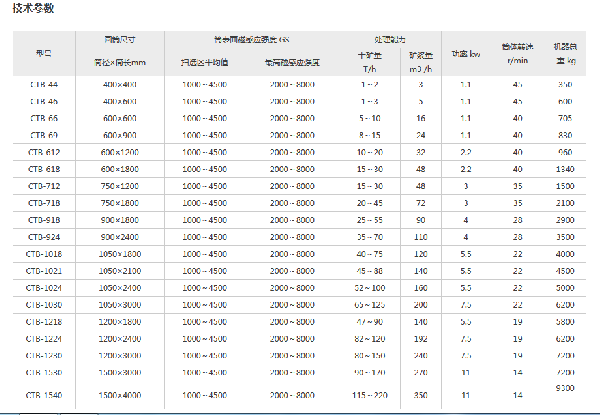600x415 pixels.
Task: Select the CTB-618 model name
Action: pos(44,169)
